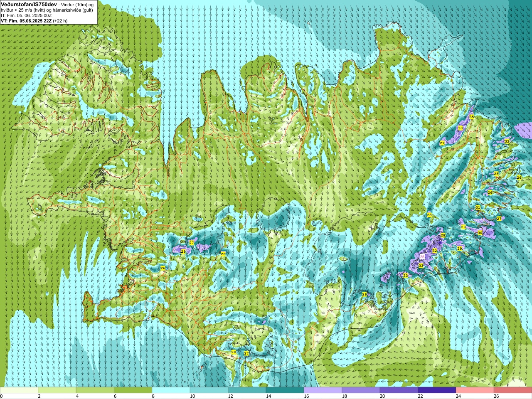Click the 0–2 m/s pale cream legend swatch
The width and height of the screenshot is (532, 399).
(x=19, y=390)
